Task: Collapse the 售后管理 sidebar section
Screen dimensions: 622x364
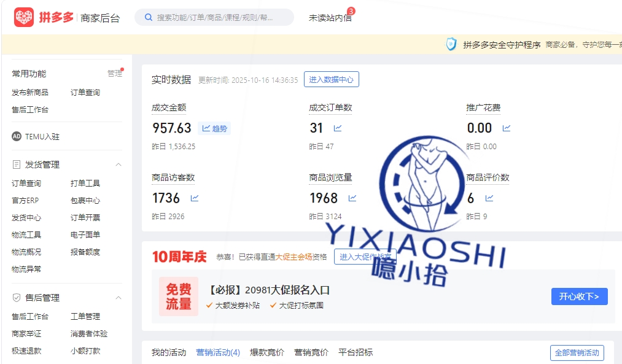Action: coord(119,298)
